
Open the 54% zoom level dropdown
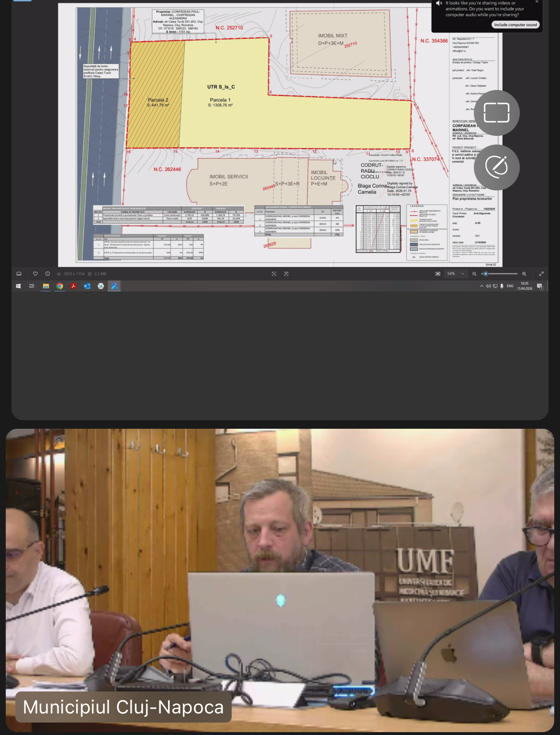(456, 274)
